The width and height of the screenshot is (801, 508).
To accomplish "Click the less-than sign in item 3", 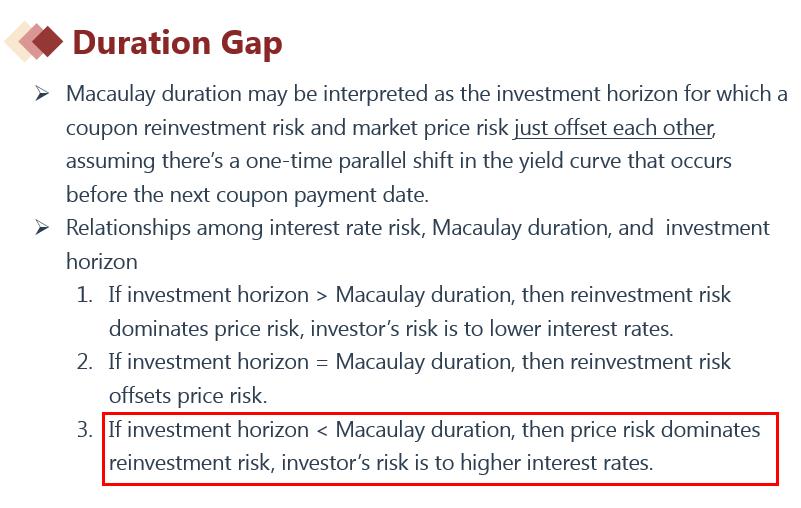I will 322,430.
